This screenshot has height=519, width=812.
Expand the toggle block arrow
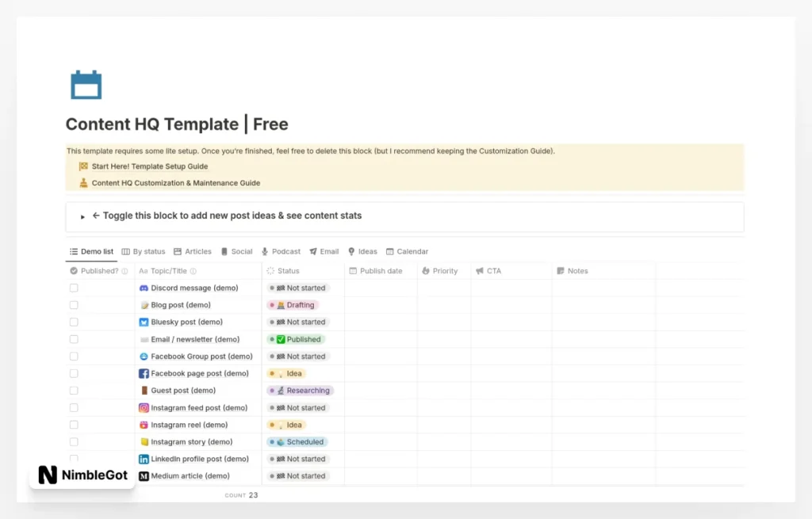click(x=82, y=217)
